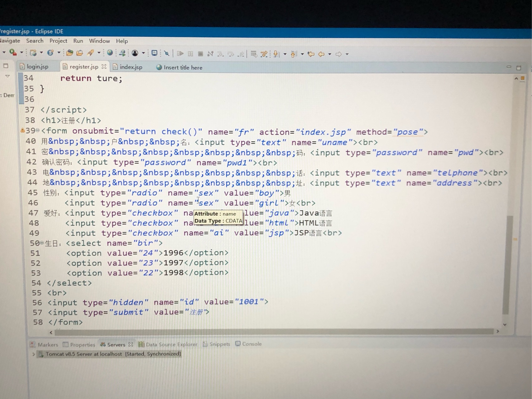Viewport: 532px width, 399px height.
Task: Open the Properties view tab
Action: point(79,344)
